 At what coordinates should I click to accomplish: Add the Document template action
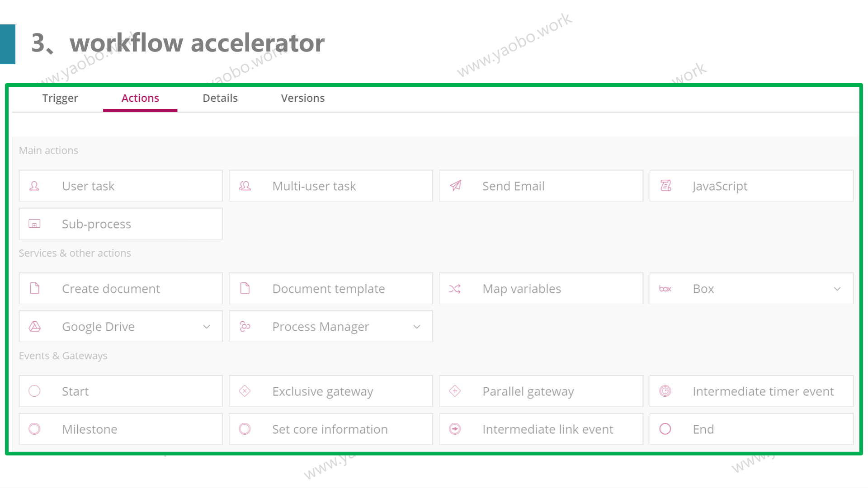pyautogui.click(x=331, y=288)
